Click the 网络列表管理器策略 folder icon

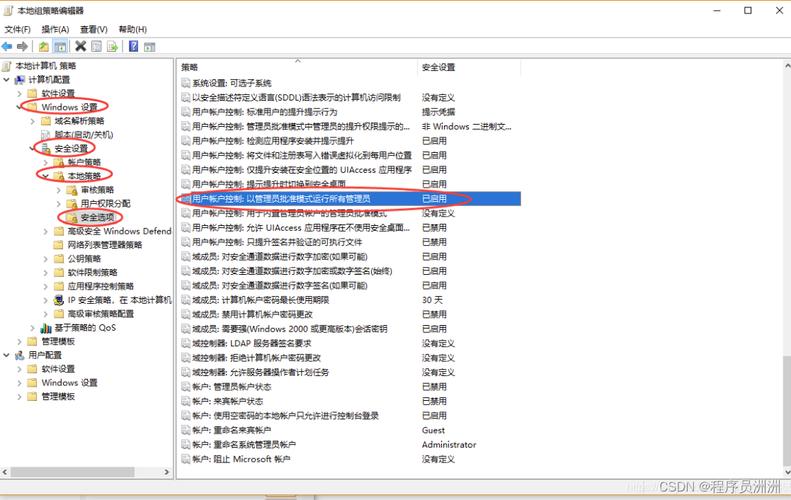59,245
